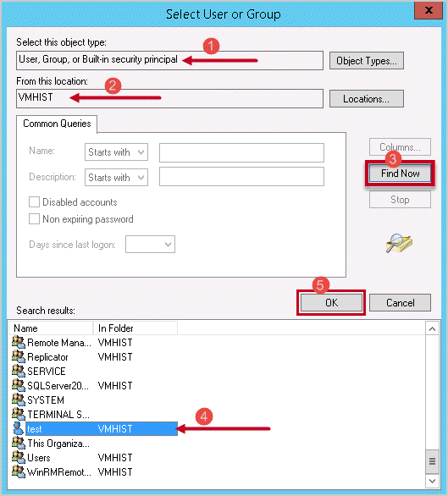
Task: Select the Common Queries tab
Action: pyautogui.click(x=57, y=124)
